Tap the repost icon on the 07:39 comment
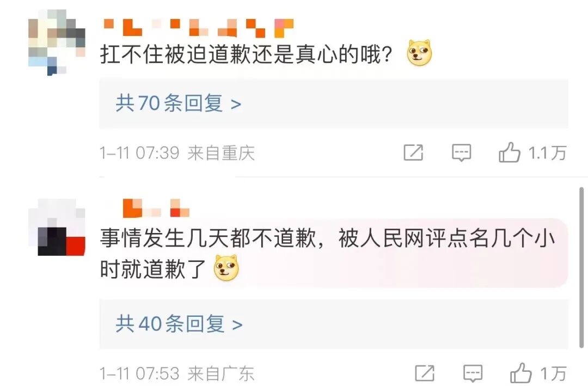The image size is (588, 386). pos(413,152)
